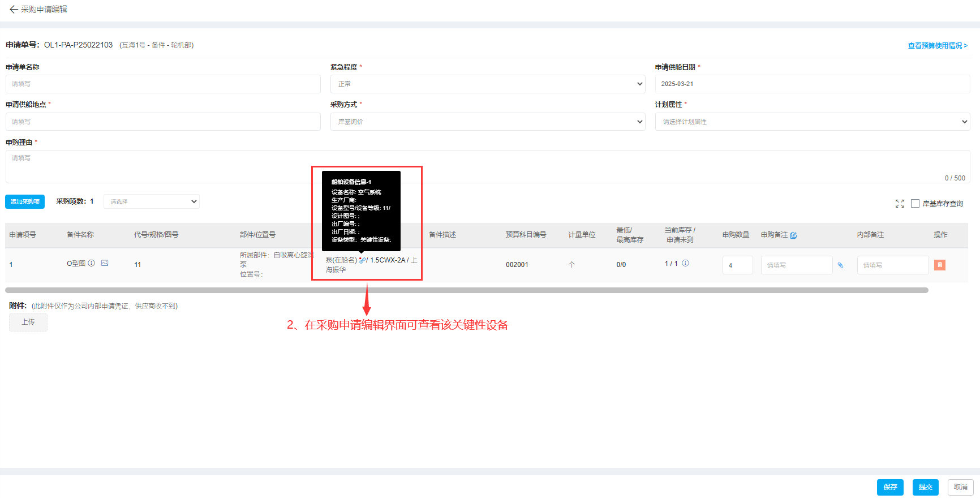
Task: Click the 保存 button
Action: pyautogui.click(x=890, y=487)
